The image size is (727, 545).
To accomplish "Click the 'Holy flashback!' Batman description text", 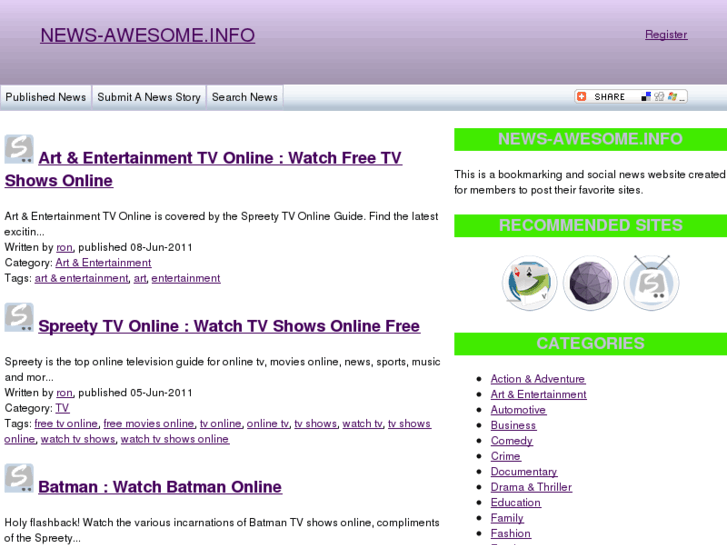I will pyautogui.click(x=222, y=530).
